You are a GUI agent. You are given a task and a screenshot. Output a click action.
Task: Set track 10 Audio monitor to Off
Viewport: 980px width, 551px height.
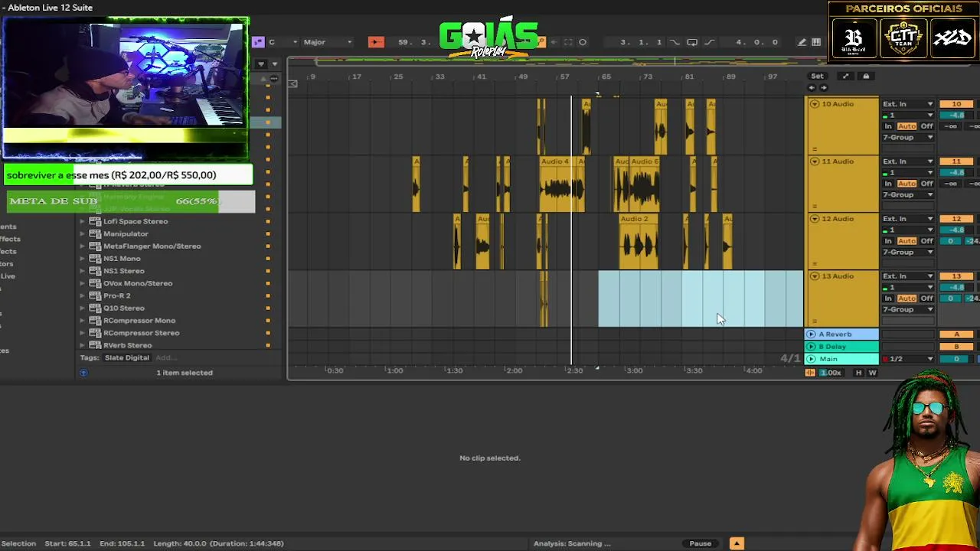tap(926, 126)
